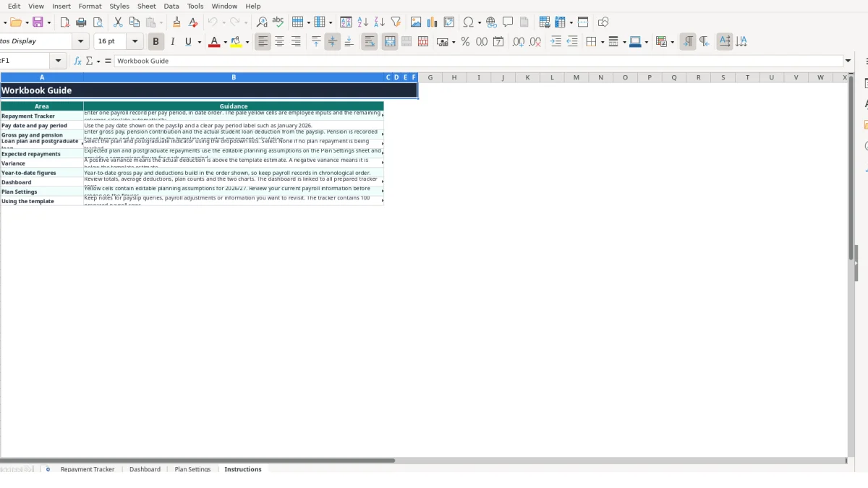Sort descending Z to A
This screenshot has width=868, height=488.
pyautogui.click(x=379, y=22)
